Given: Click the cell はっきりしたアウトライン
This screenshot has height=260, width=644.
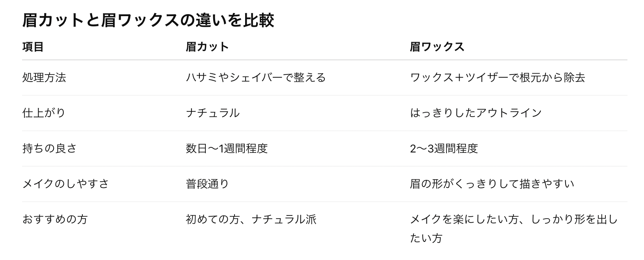Looking at the screenshot, I should pyautogui.click(x=476, y=113).
